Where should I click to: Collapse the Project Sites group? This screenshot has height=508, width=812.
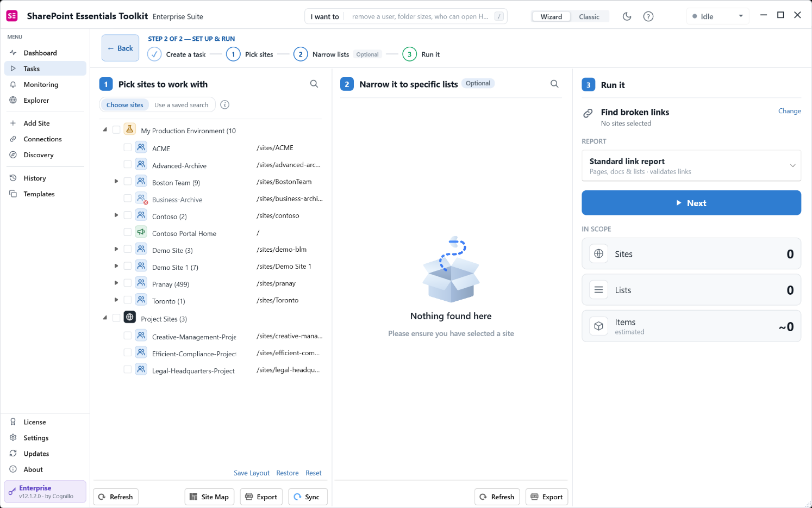click(105, 318)
